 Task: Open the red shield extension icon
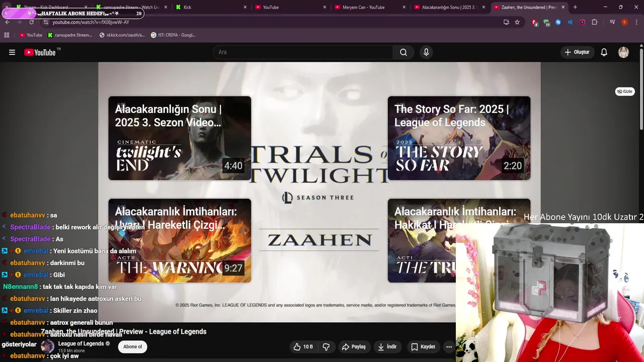(x=534, y=22)
